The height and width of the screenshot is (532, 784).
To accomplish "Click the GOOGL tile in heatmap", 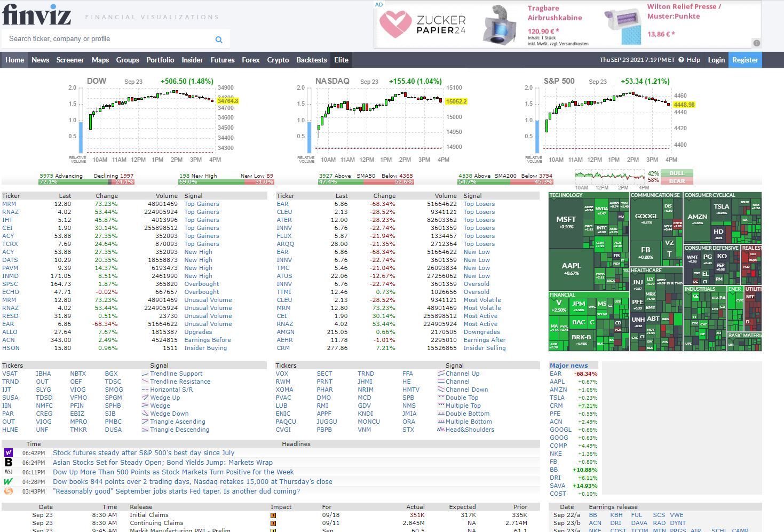I will tap(646, 218).
